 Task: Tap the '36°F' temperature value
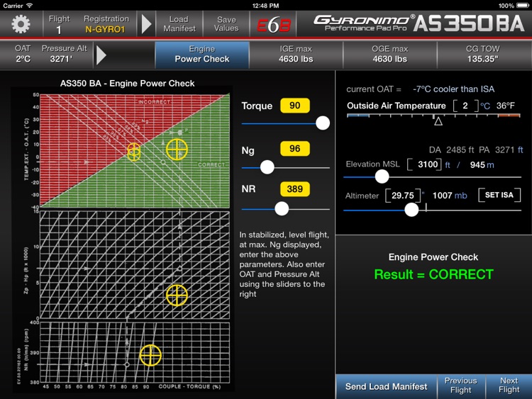(506, 106)
